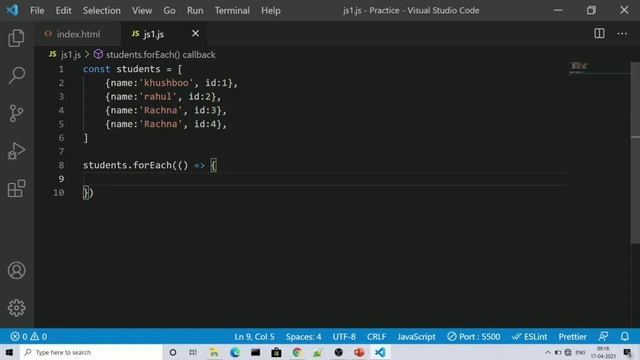
Task: Open the File menu
Action: (x=37, y=10)
